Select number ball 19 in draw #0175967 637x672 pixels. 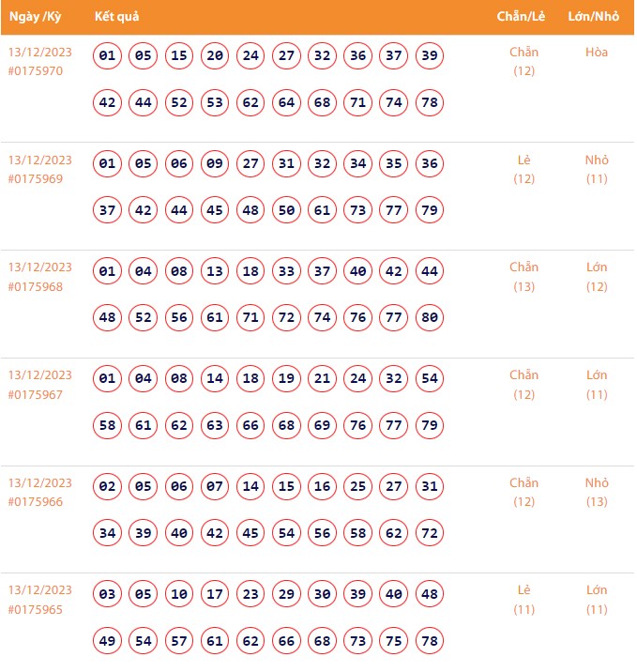(287, 379)
